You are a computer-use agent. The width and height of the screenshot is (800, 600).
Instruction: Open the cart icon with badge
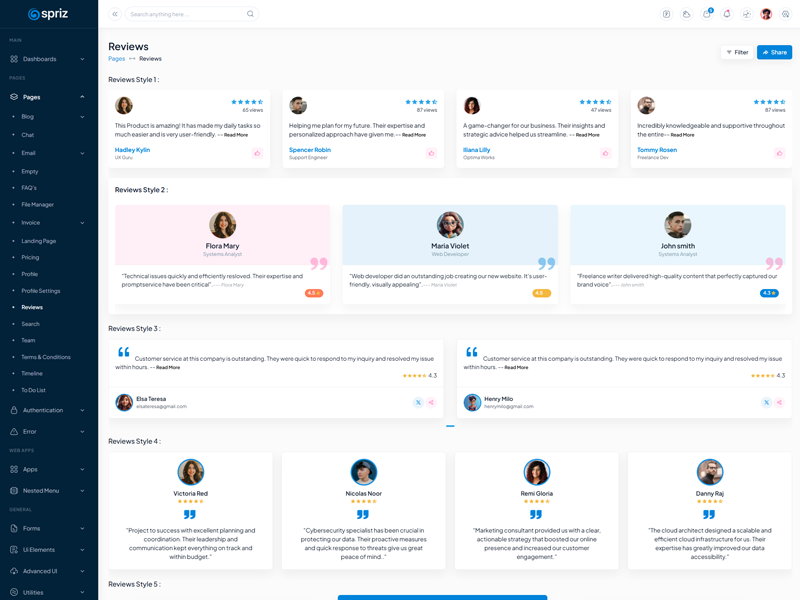click(706, 14)
